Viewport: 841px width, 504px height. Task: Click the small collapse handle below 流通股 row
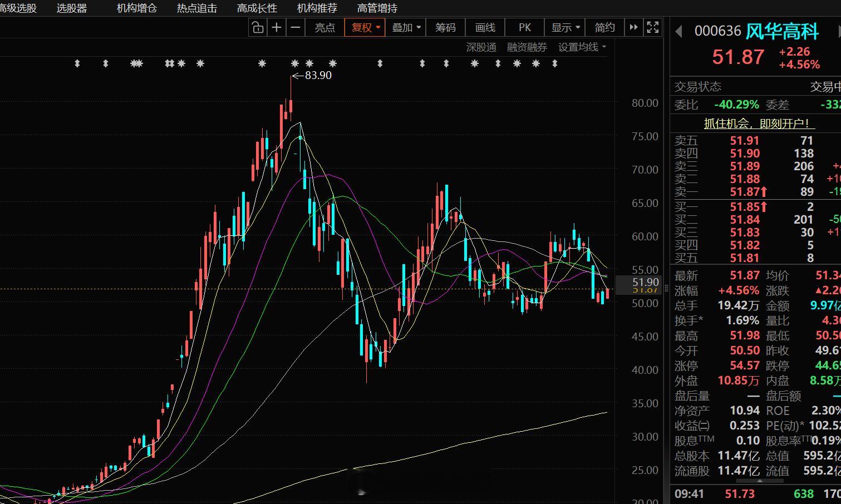(759, 481)
